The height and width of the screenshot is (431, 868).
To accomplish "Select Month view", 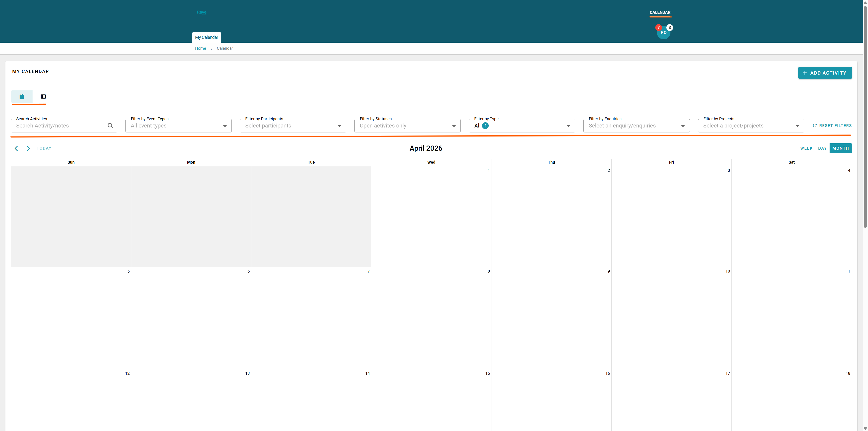I will tap(840, 148).
